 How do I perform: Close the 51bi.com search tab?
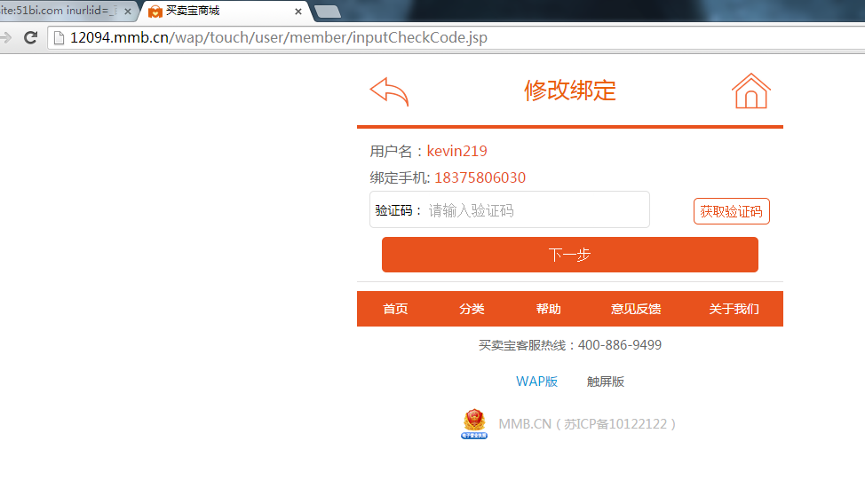point(127,11)
